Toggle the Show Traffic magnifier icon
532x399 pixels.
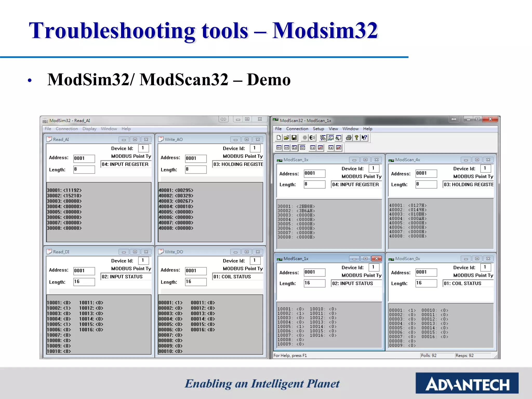tap(338, 137)
